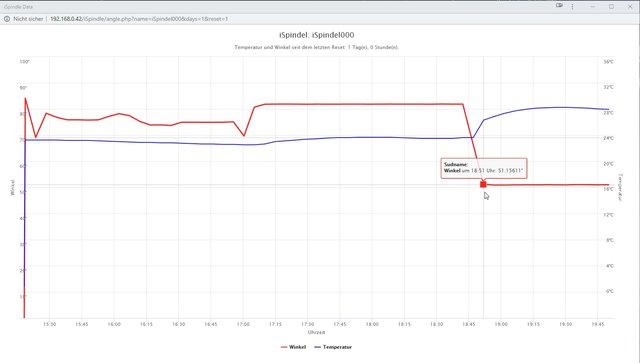This screenshot has height=363, width=640.
Task: Click the URL in the address bar
Action: 139,19
